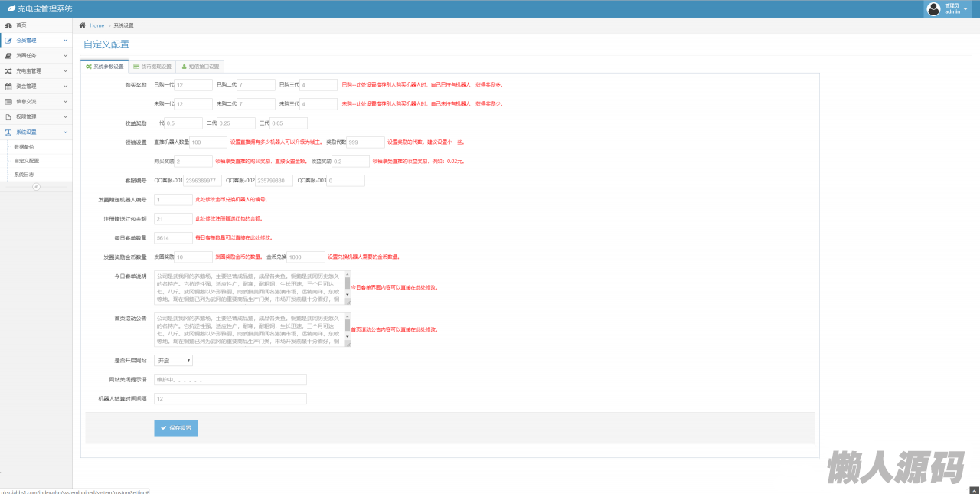This screenshot has width=980, height=494.
Task: Open the 是否开启网站 dropdown
Action: 173,360
